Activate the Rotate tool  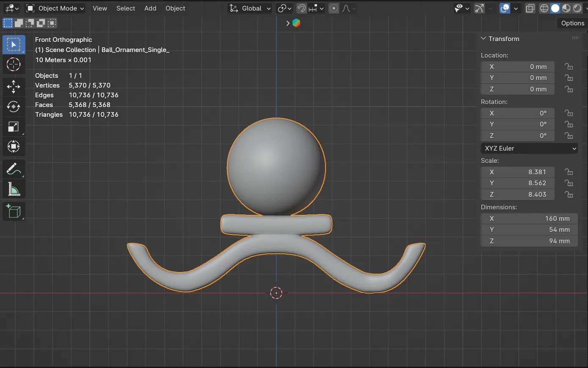[14, 107]
